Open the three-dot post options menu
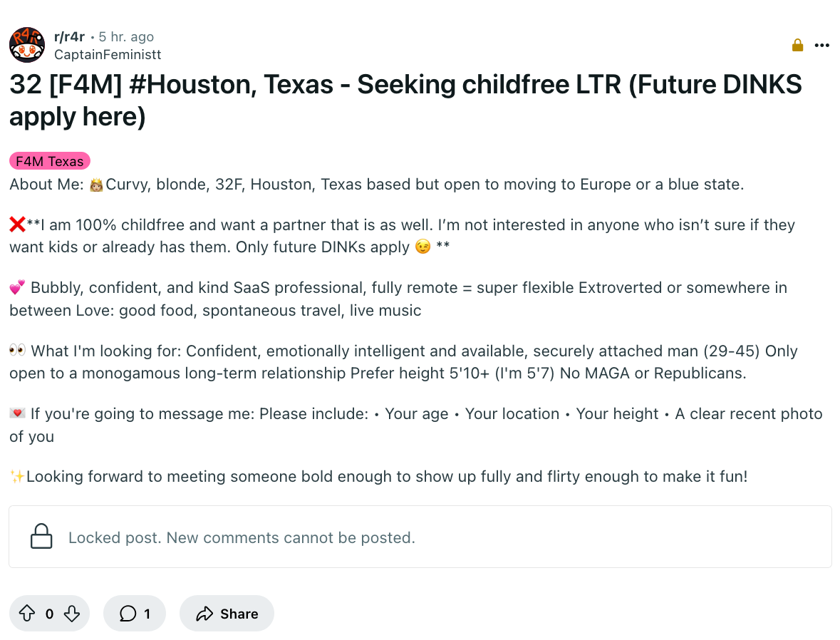840x640 pixels. pos(821,46)
